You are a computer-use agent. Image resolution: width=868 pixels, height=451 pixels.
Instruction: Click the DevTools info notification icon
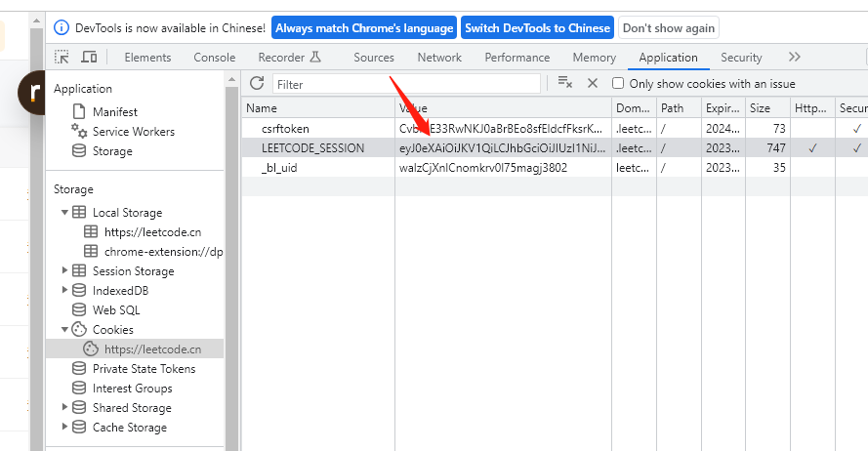coord(61,27)
